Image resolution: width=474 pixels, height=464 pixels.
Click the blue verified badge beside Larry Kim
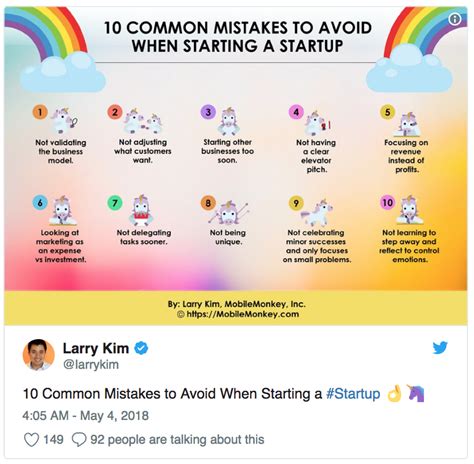pyautogui.click(x=141, y=348)
